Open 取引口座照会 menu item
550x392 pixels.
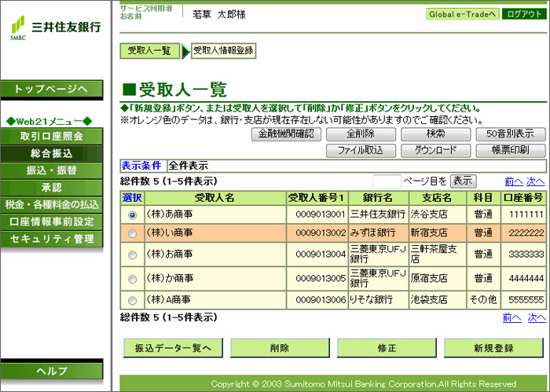pyautogui.click(x=52, y=137)
